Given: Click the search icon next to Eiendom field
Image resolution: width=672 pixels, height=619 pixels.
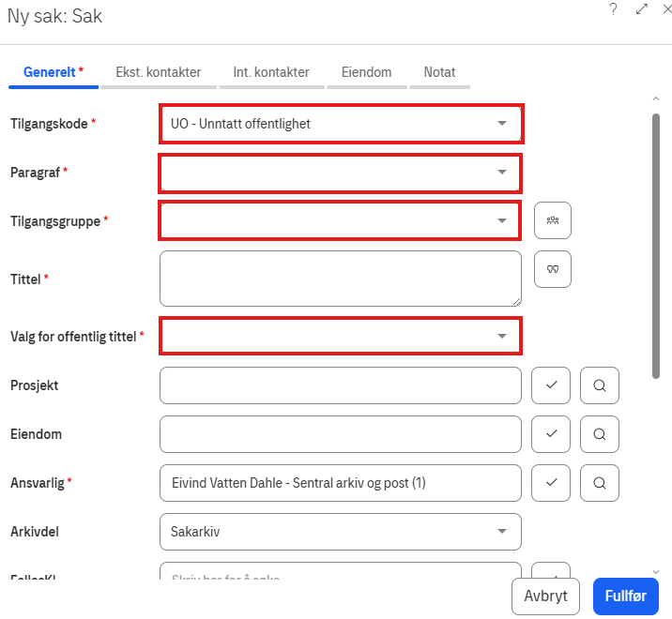Looking at the screenshot, I should (x=600, y=433).
